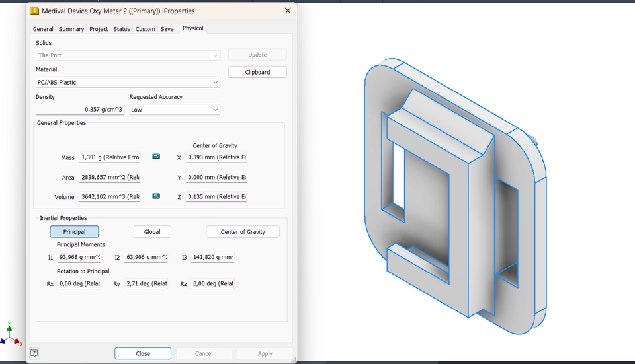
Task: Click the Close button
Action: click(143, 353)
